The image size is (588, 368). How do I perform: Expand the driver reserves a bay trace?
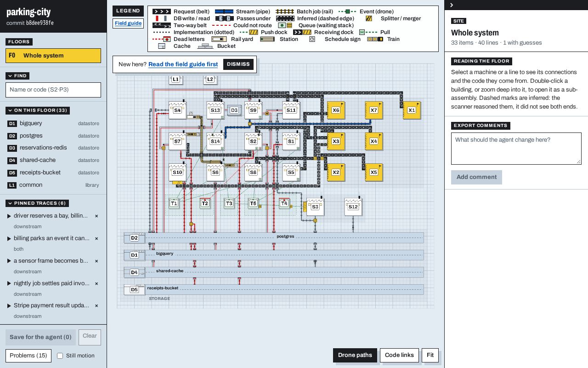tap(9, 216)
